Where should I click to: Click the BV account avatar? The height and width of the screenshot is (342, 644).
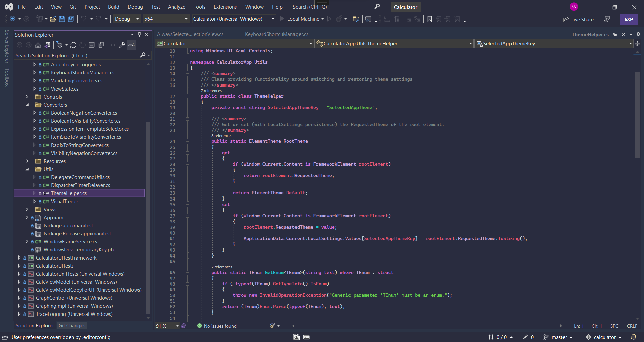(574, 7)
